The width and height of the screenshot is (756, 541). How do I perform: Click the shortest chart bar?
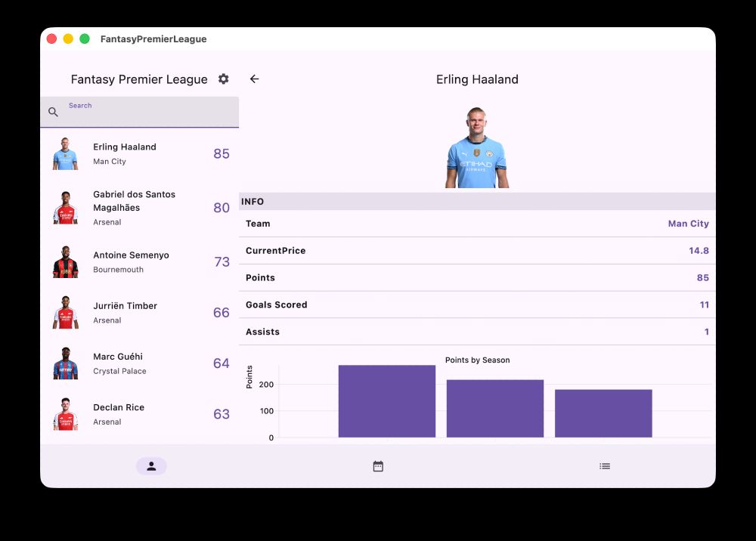(603, 413)
